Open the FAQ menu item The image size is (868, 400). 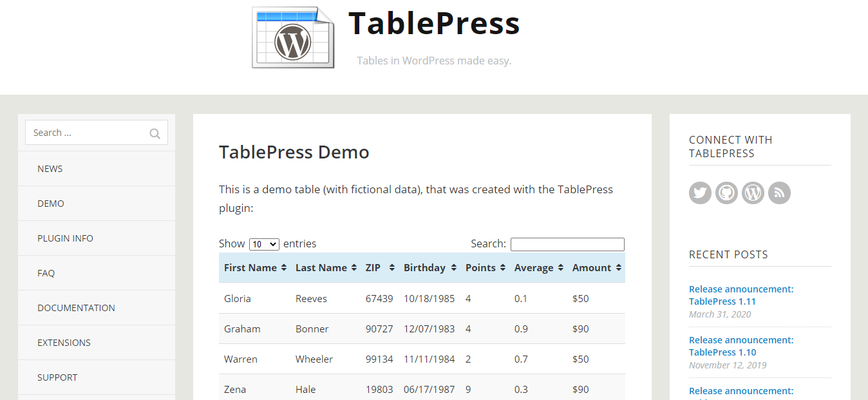(97, 273)
